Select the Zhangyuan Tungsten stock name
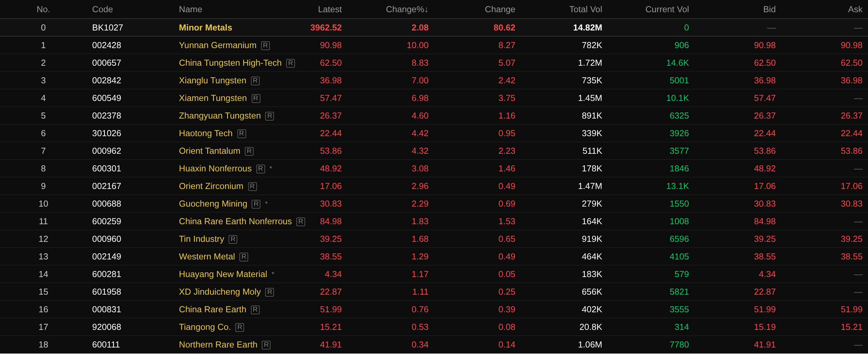 click(x=220, y=115)
